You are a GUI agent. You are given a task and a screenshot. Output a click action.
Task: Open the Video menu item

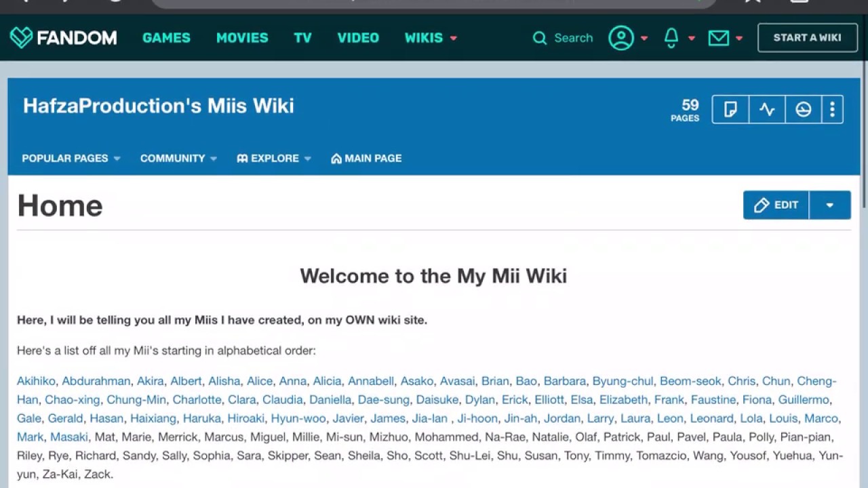pos(358,38)
